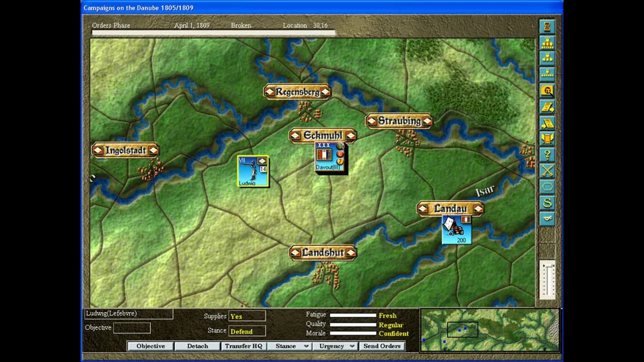Click the Straubing city name label

(399, 121)
